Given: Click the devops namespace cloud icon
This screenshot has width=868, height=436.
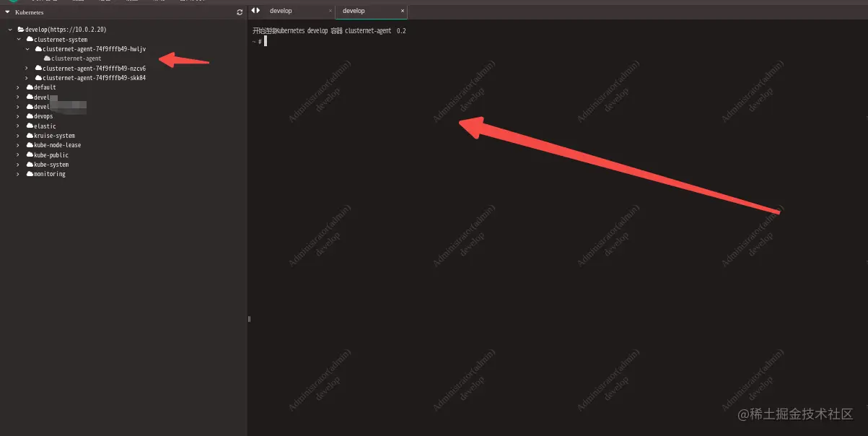Looking at the screenshot, I should pos(30,116).
